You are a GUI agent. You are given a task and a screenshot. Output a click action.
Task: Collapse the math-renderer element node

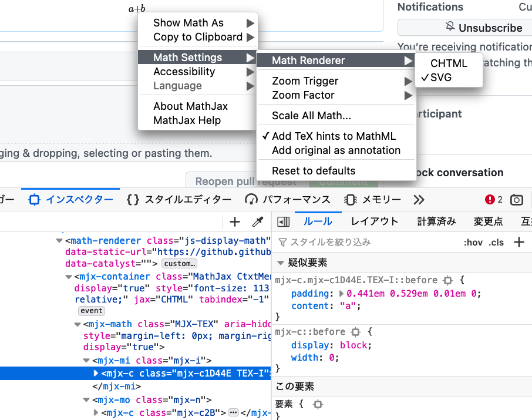pyautogui.click(x=59, y=241)
